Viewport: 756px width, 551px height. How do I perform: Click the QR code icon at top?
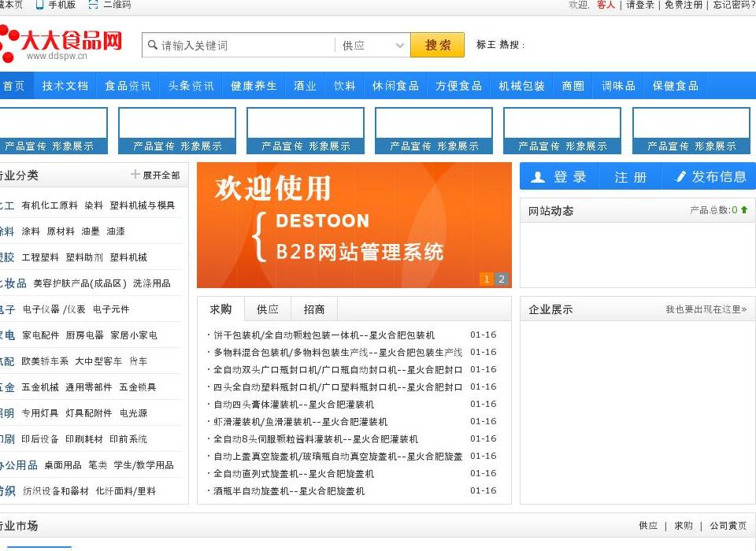(x=94, y=5)
